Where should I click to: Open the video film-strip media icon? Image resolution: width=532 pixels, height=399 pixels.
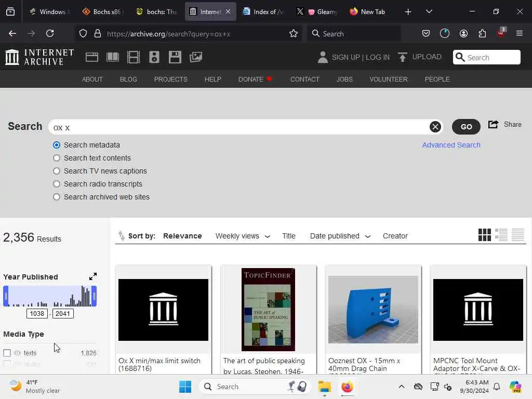pos(134,57)
